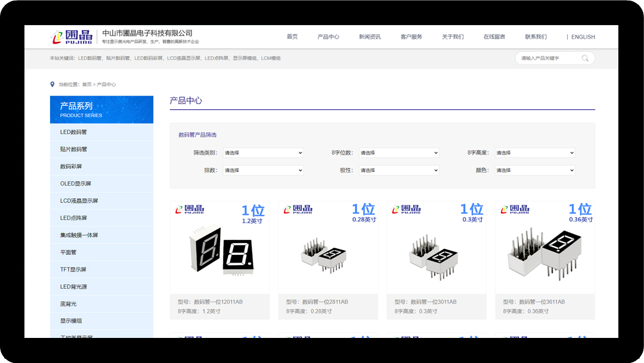Select OLED显示屏 category in sidebar
644x363 pixels.
[x=75, y=183]
